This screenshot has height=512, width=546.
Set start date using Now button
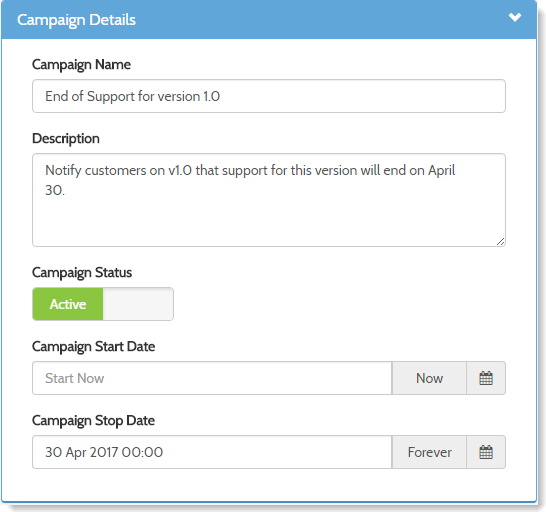[x=429, y=378]
